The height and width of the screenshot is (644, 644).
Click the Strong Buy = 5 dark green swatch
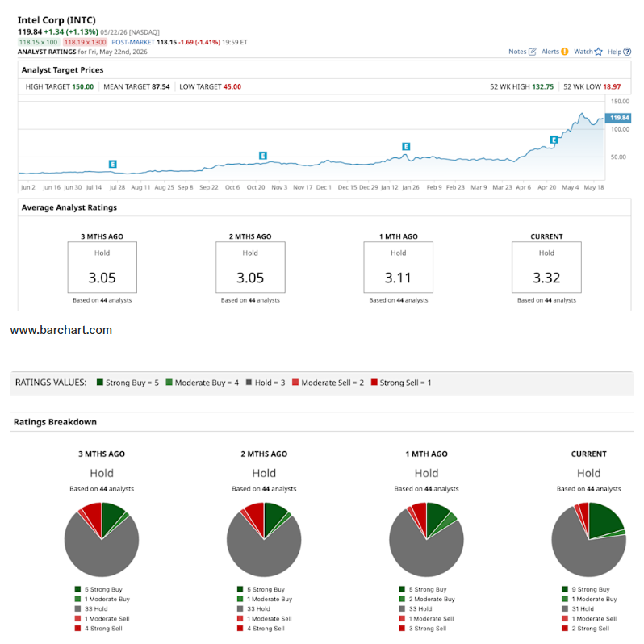100,383
